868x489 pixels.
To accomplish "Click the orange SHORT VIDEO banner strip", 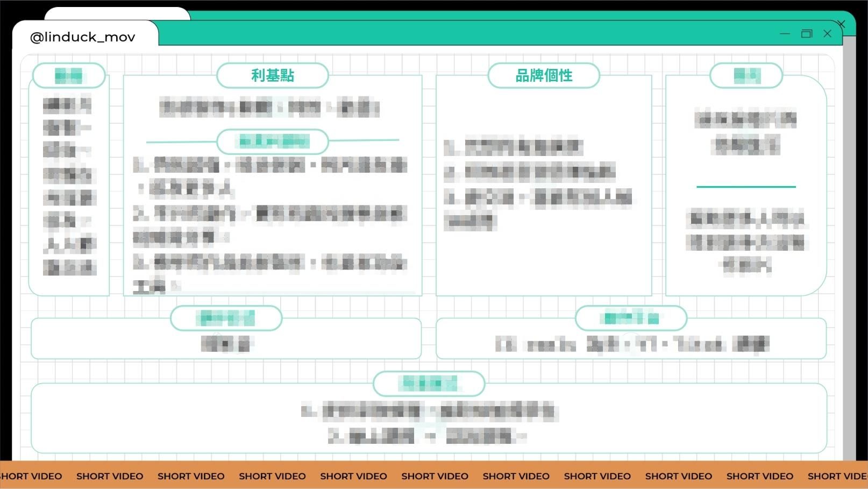I will click(434, 476).
